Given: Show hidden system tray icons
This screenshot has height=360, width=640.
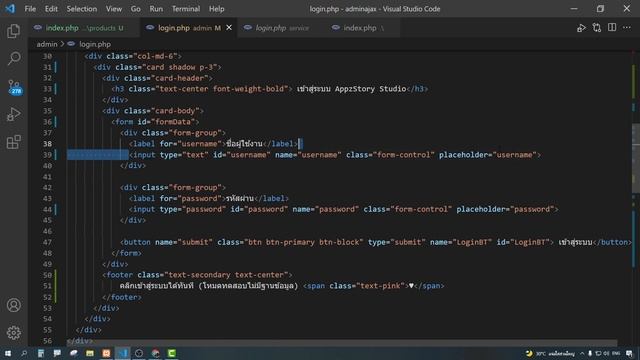Looking at the screenshot, I should coord(582,353).
